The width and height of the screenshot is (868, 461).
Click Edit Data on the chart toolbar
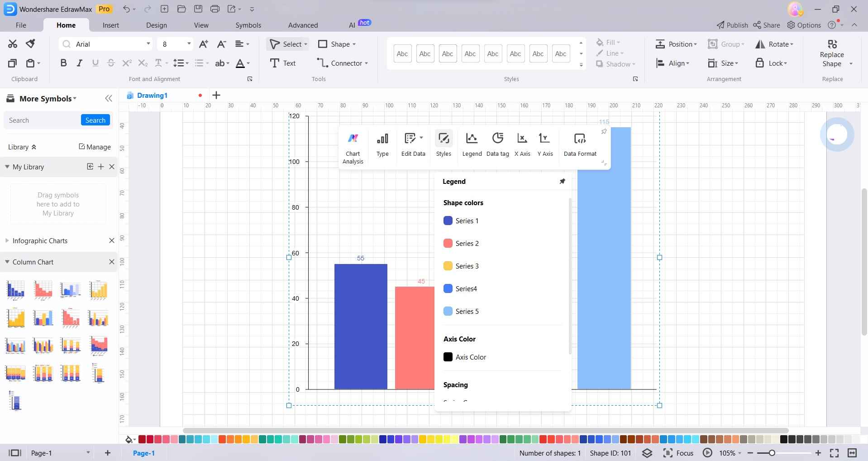click(413, 144)
